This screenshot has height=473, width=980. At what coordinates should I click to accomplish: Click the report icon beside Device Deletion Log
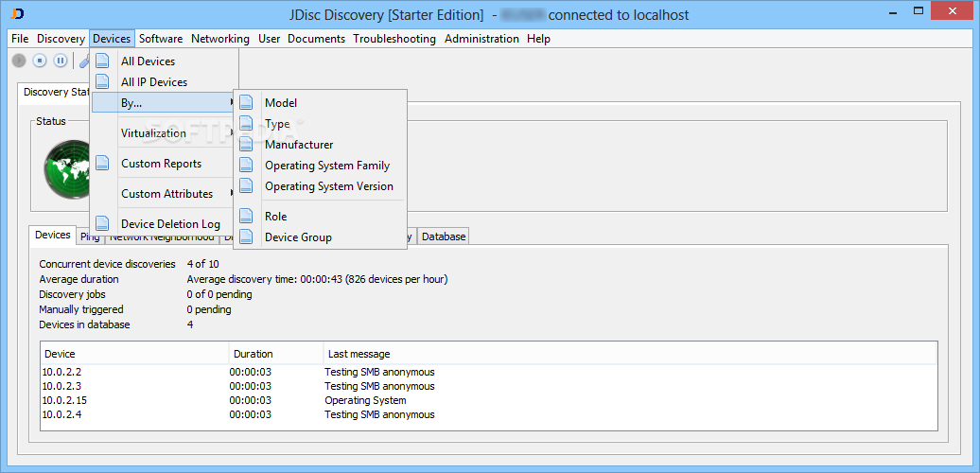click(x=102, y=223)
